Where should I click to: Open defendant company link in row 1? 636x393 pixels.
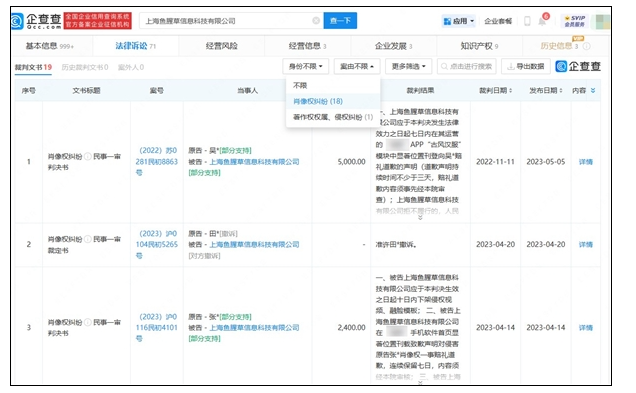(254, 162)
